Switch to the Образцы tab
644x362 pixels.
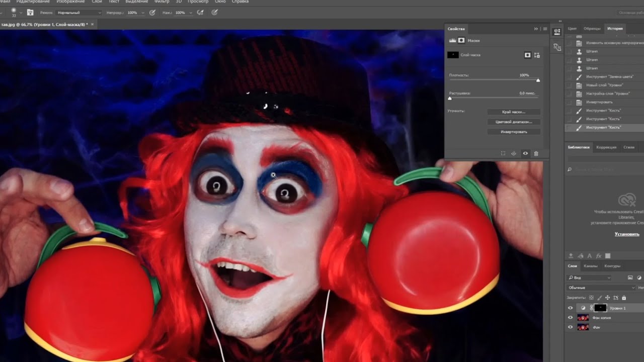[593, 29]
